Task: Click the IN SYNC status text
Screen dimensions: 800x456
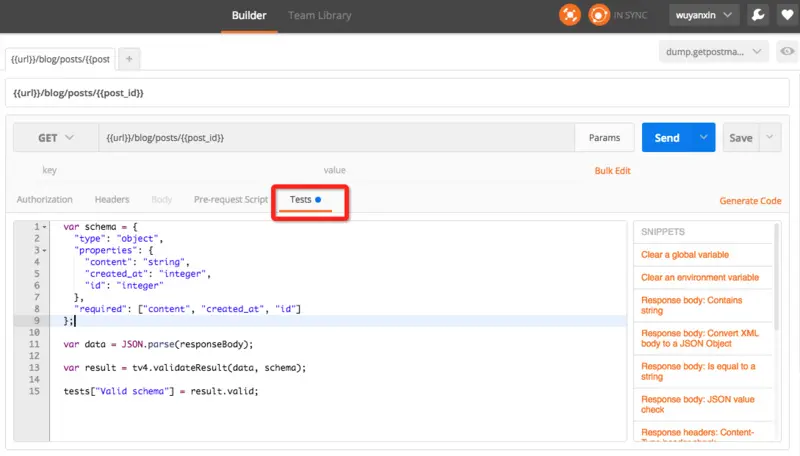Action: [x=630, y=15]
